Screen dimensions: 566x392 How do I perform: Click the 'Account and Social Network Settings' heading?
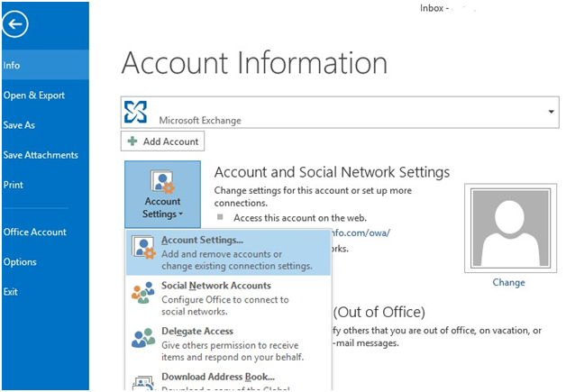(332, 172)
